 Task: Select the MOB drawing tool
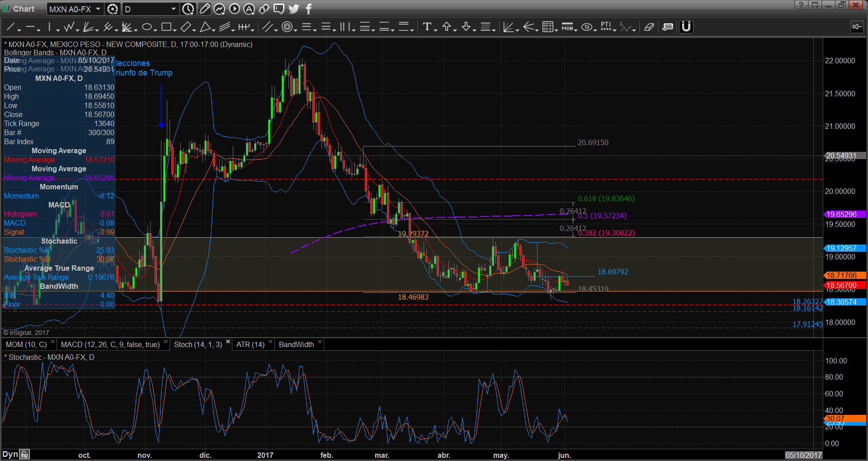567,27
